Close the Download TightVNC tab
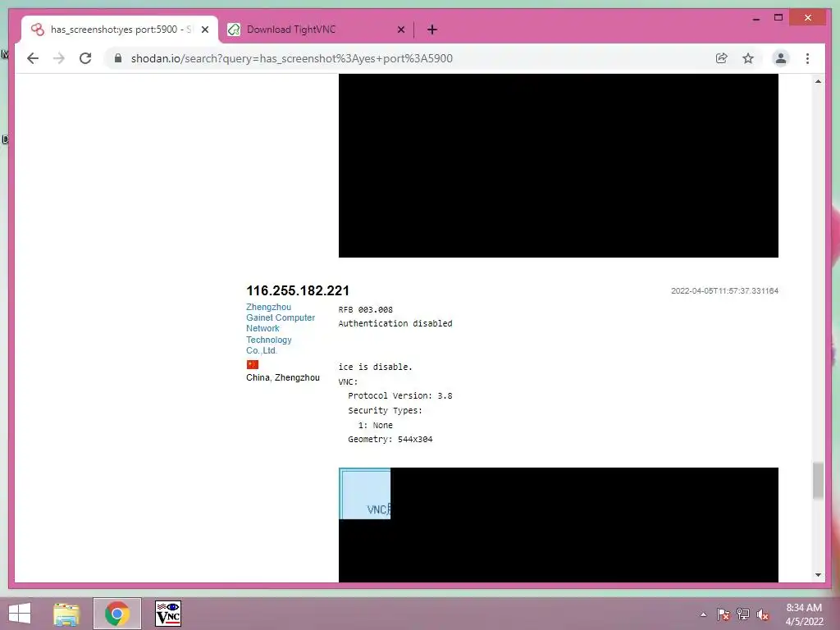Image resolution: width=840 pixels, height=630 pixels. pyautogui.click(x=400, y=30)
